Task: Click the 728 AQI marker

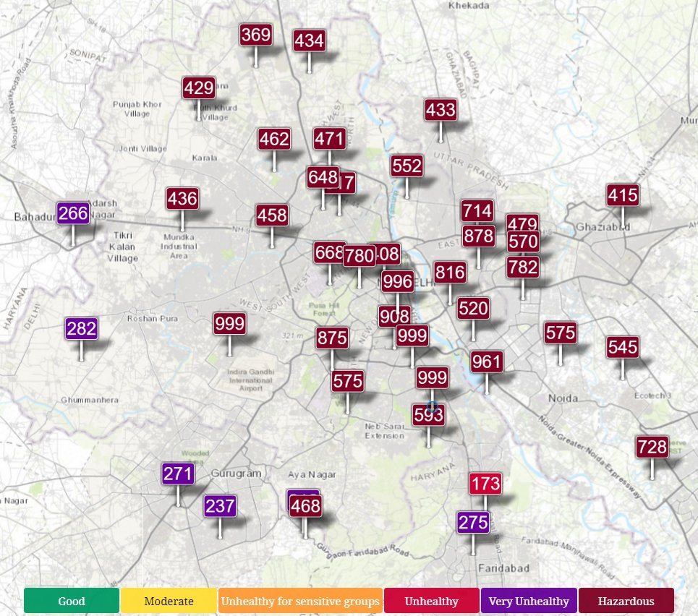Action: tap(652, 447)
